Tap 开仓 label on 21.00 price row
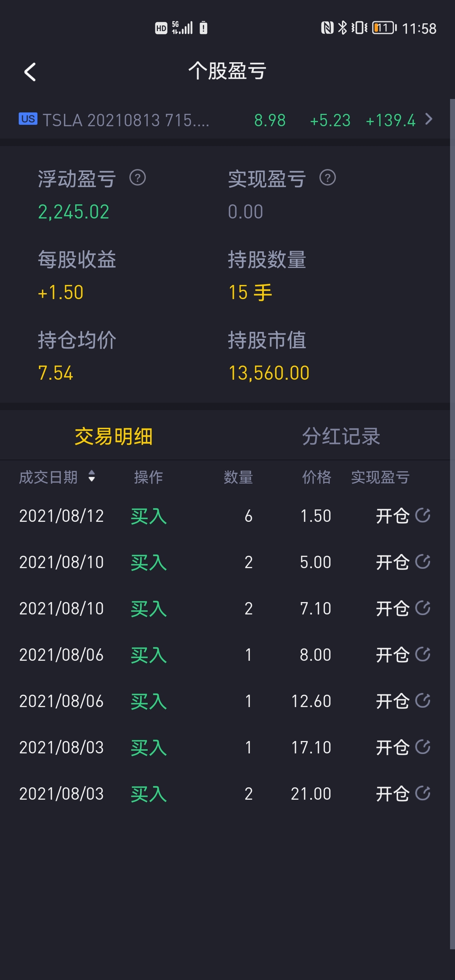Viewport: 455px width, 980px height. coord(392,794)
